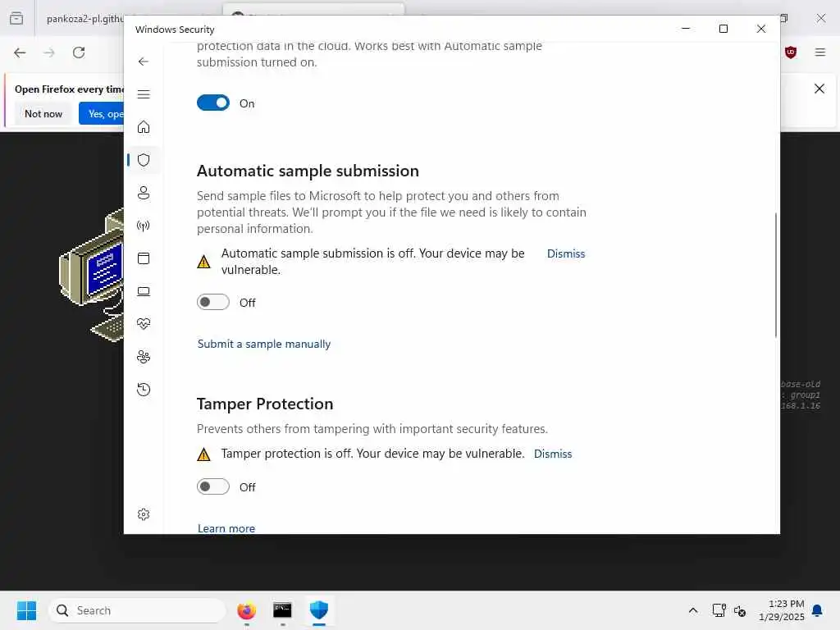Click the Automatic sample submission warning triangle
Viewport: 840px width, 630px height.
(203, 262)
